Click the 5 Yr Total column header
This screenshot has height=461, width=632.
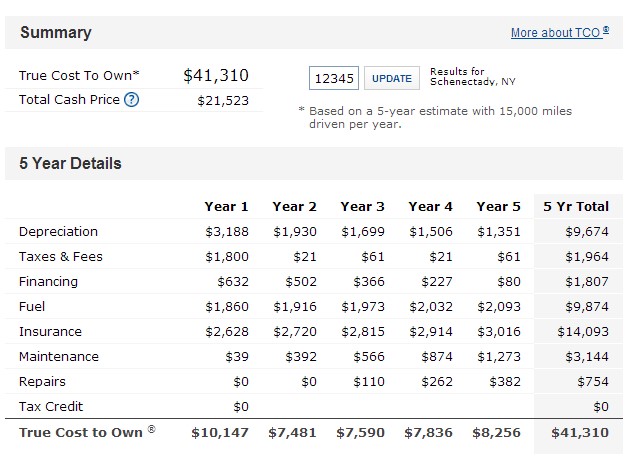point(576,207)
